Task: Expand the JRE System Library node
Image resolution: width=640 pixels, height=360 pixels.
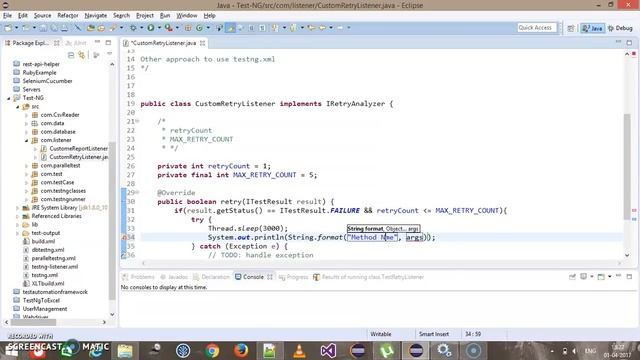Action: 18,208
